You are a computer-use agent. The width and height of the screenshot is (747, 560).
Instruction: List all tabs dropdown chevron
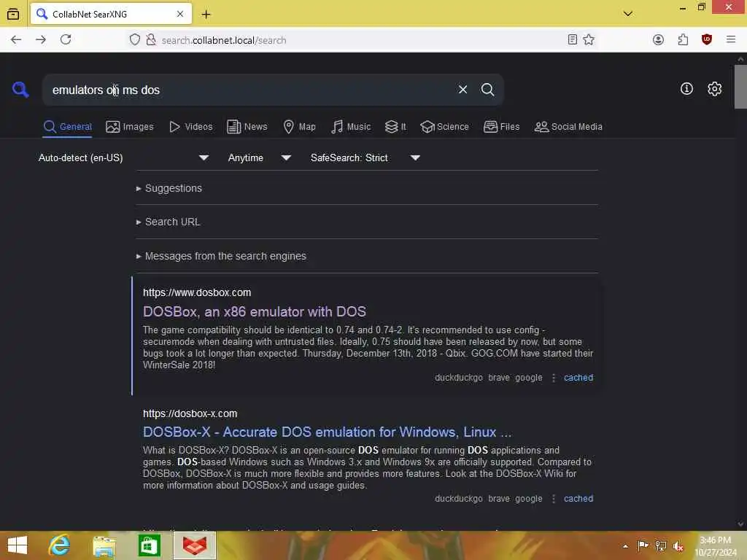tap(628, 14)
